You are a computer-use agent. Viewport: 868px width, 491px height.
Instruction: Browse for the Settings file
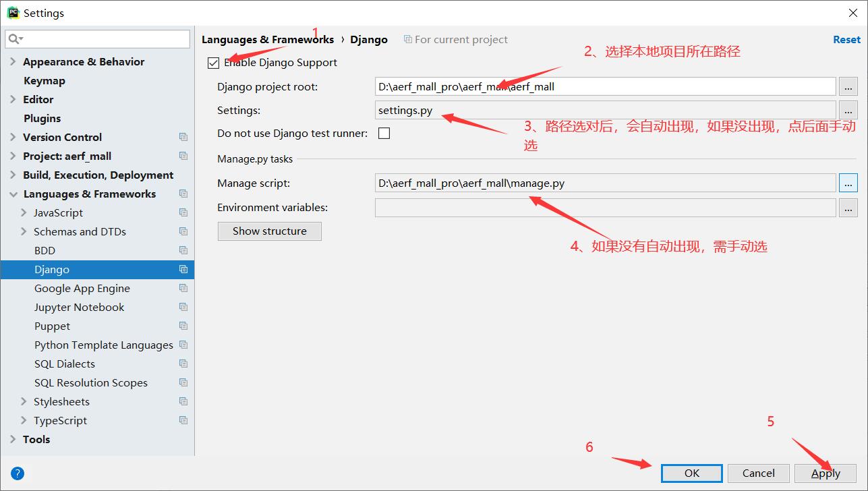click(x=848, y=110)
